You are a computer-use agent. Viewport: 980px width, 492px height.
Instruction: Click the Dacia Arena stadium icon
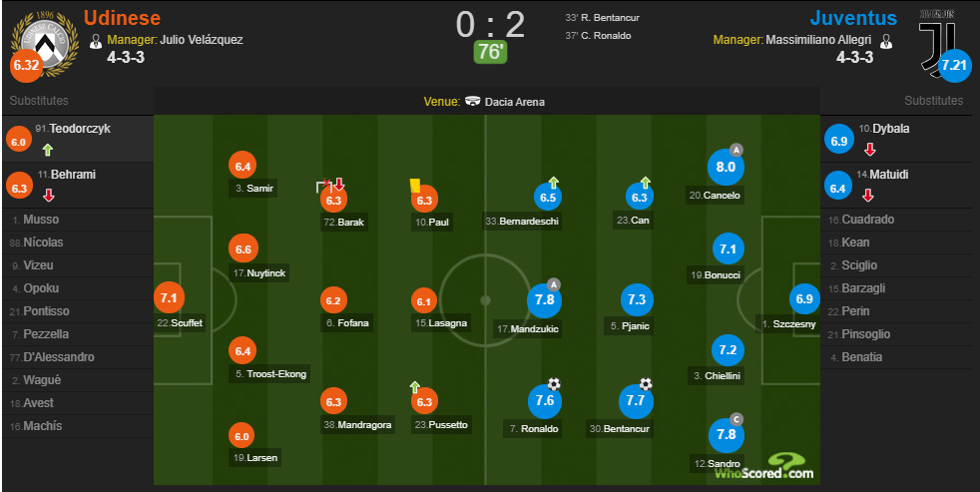point(472,101)
